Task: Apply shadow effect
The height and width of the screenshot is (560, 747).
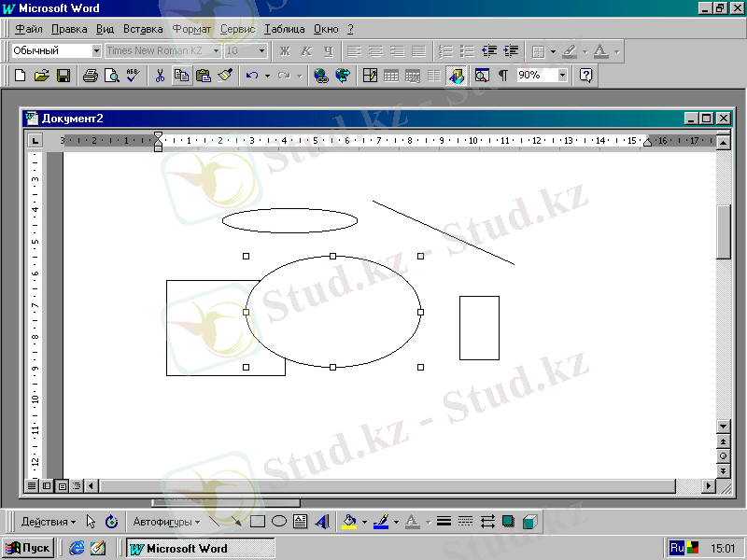Action: coord(508,522)
